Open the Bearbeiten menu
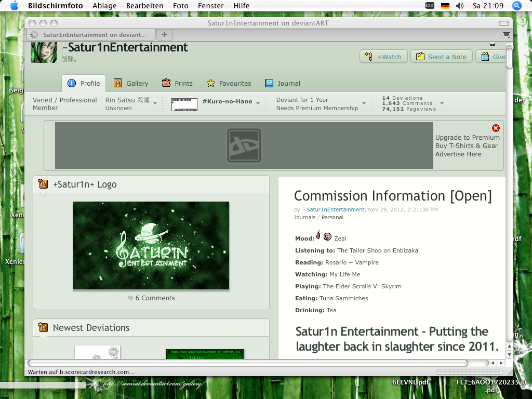This screenshot has width=532, height=399. (144, 6)
